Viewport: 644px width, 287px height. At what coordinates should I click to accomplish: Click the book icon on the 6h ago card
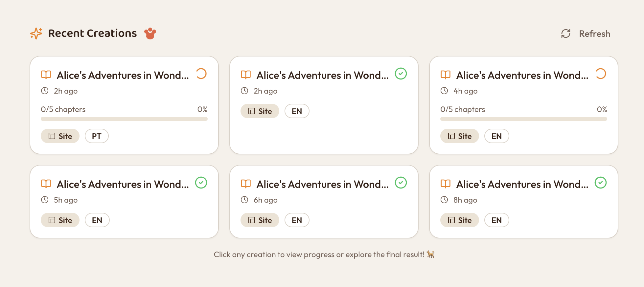click(245, 184)
